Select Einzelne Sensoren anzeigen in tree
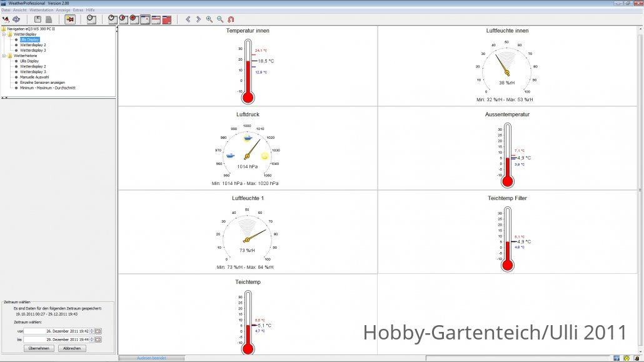Screen dimensions: 644x362 [x=43, y=82]
